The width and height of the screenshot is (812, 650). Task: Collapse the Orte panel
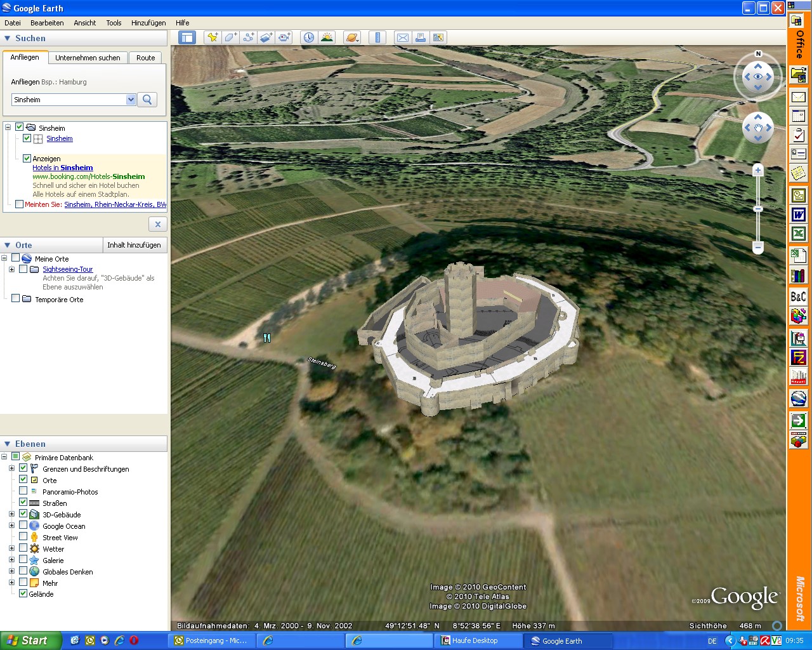click(8, 245)
